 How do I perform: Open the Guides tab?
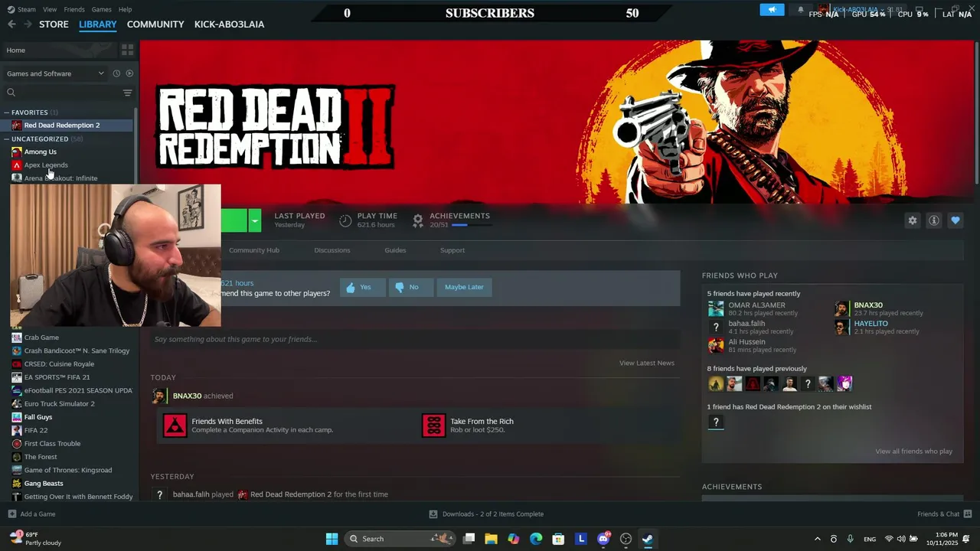(395, 250)
